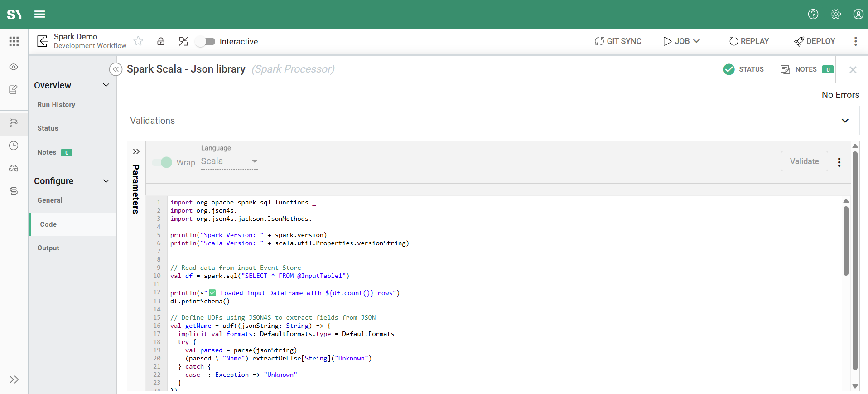
Task: Open the apps grid icon
Action: (x=14, y=41)
